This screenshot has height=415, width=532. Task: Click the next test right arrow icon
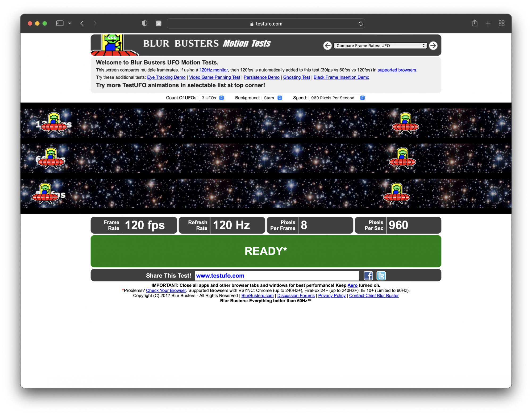433,46
